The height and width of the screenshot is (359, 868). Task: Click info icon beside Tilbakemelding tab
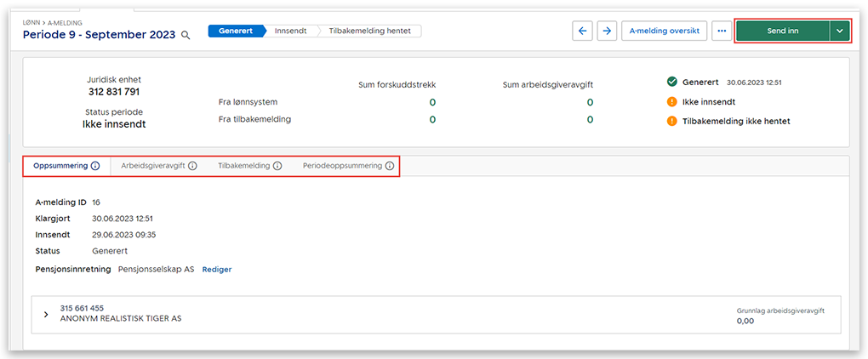[x=277, y=166]
